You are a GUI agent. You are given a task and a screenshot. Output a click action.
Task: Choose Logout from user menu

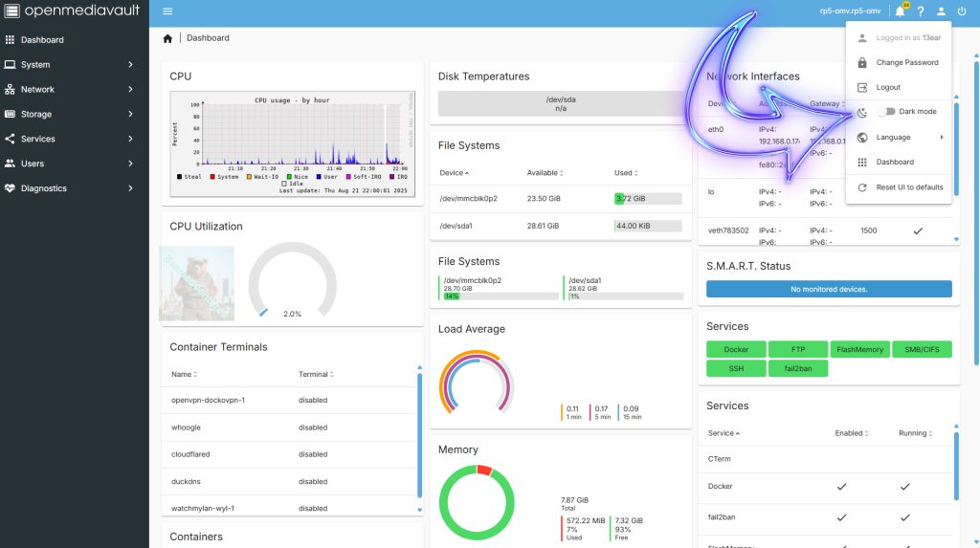click(888, 87)
